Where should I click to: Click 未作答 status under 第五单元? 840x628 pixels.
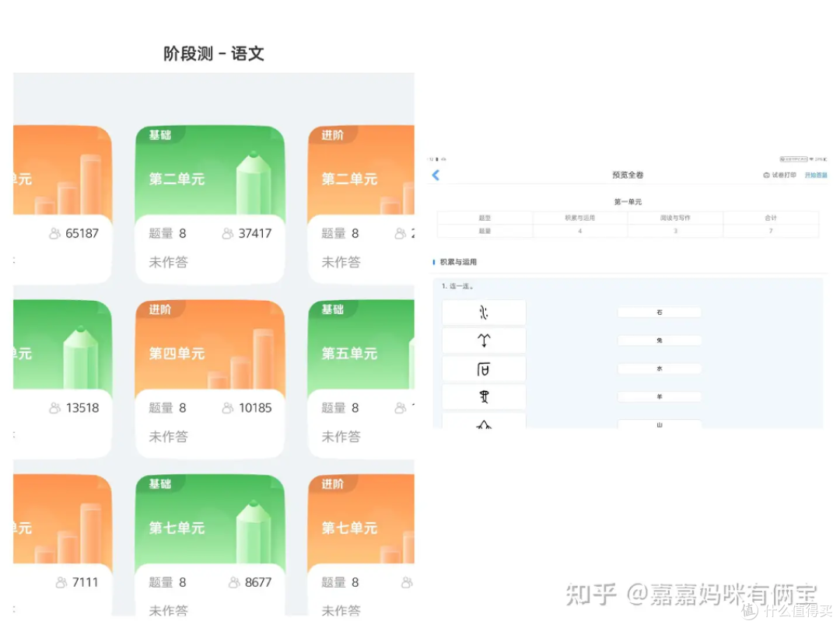[x=341, y=437]
